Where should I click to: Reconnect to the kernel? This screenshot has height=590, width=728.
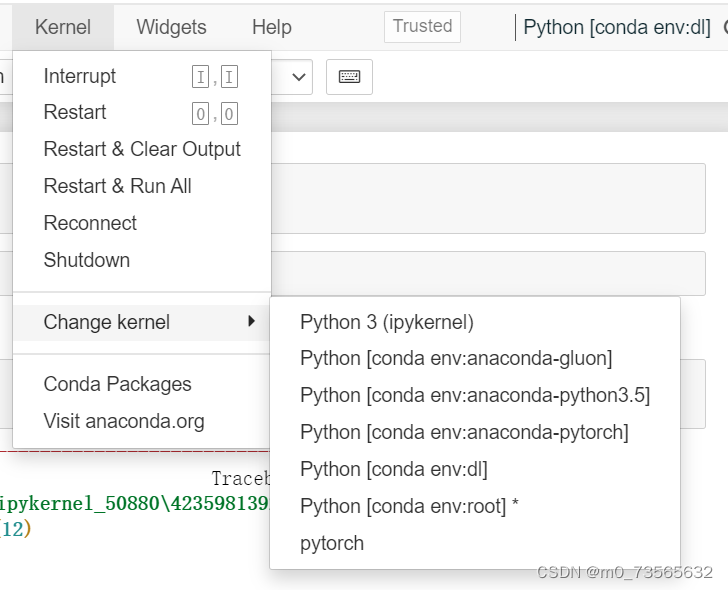pyautogui.click(x=90, y=223)
